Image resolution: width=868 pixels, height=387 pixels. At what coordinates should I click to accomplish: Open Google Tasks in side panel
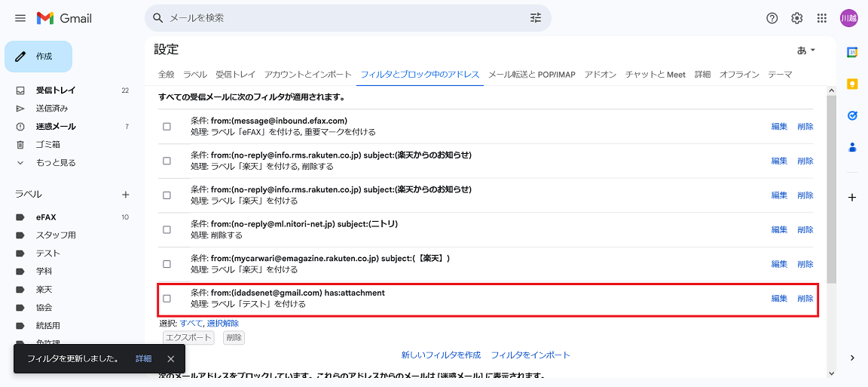point(852,115)
